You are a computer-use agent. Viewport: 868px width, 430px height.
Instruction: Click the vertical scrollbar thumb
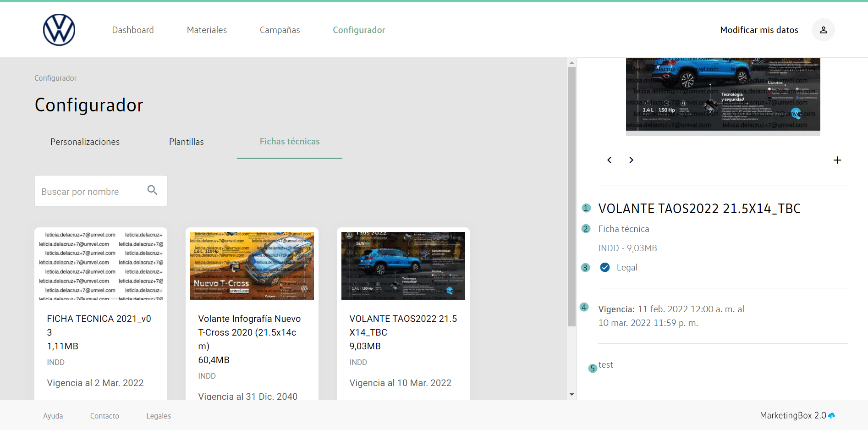(x=571, y=197)
